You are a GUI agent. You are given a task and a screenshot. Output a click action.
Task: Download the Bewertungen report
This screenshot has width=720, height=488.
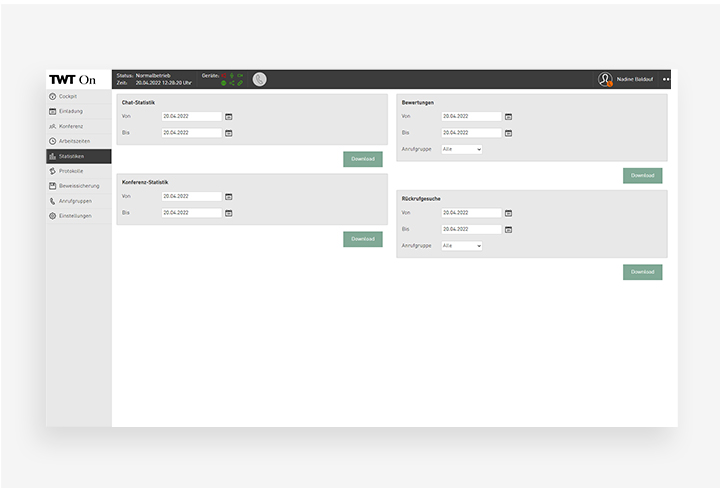tap(642, 176)
